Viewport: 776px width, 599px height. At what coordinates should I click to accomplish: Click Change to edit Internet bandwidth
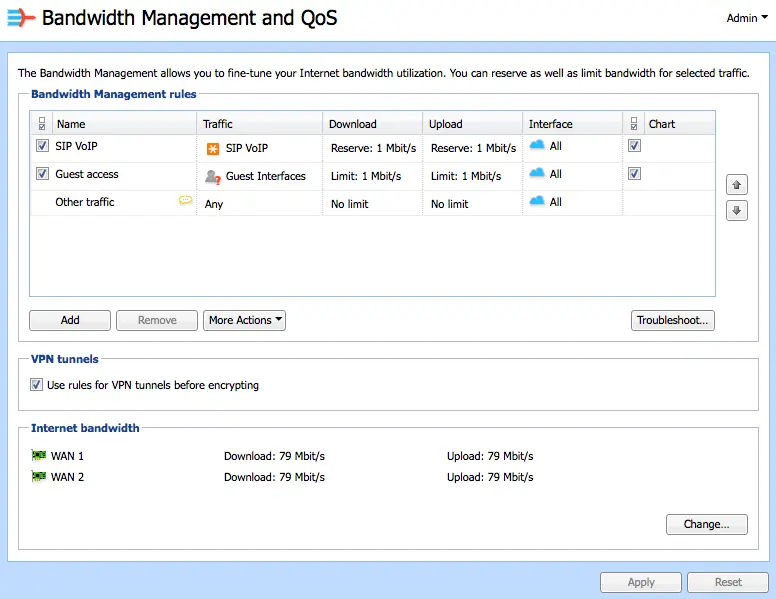[x=707, y=524]
